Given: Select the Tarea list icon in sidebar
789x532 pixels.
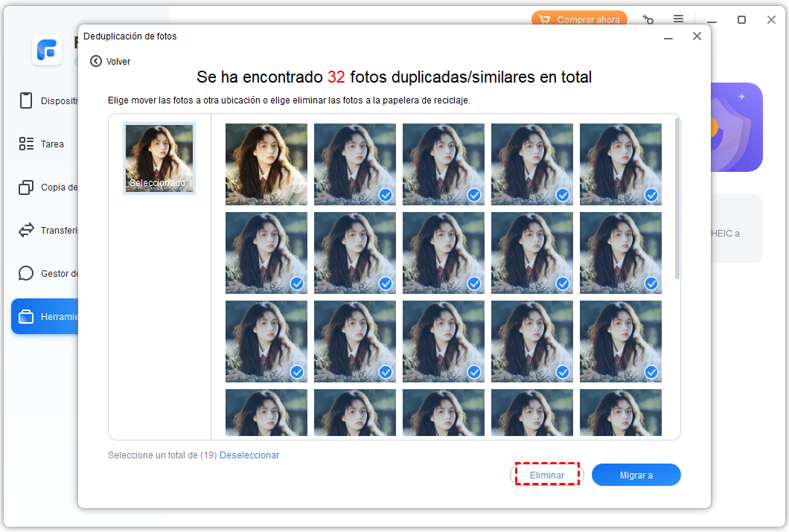Looking at the screenshot, I should pyautogui.click(x=27, y=144).
